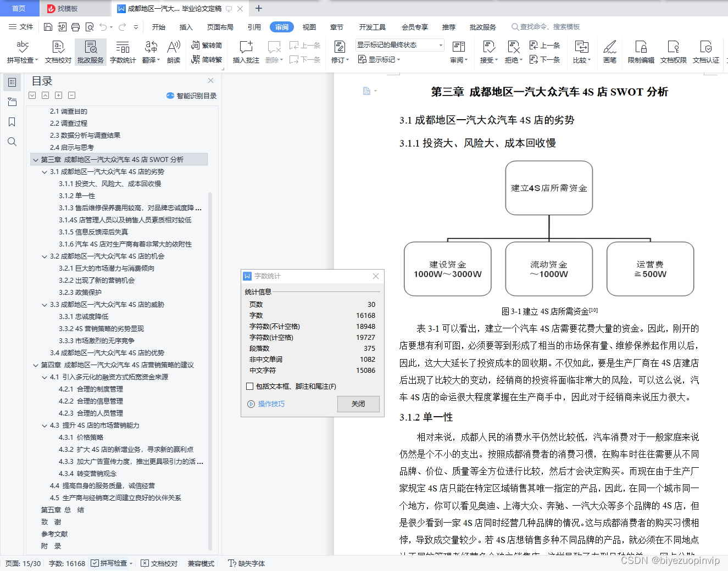Viewport: 728px width, 571px height.
Task: Go to next revision with 下一条
Action: click(x=544, y=59)
